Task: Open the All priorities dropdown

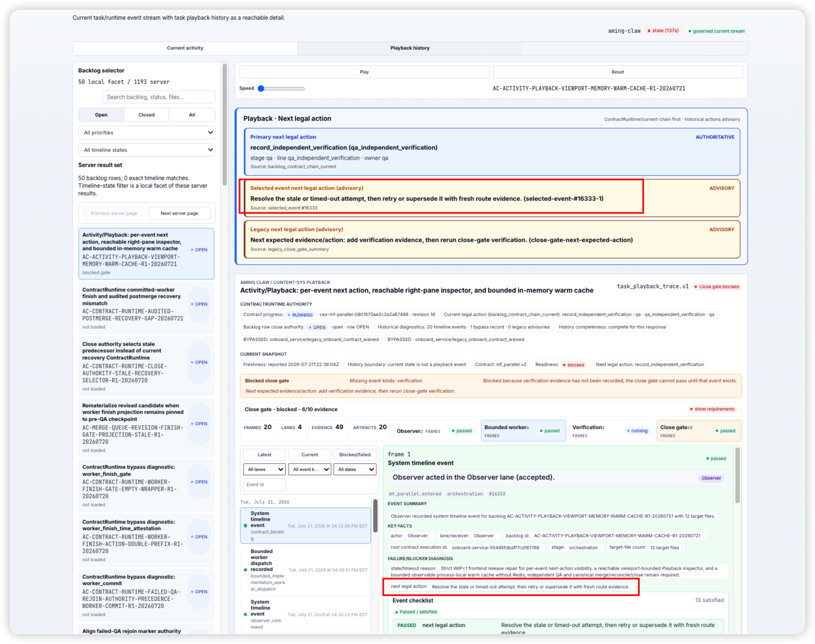Action: (x=147, y=133)
